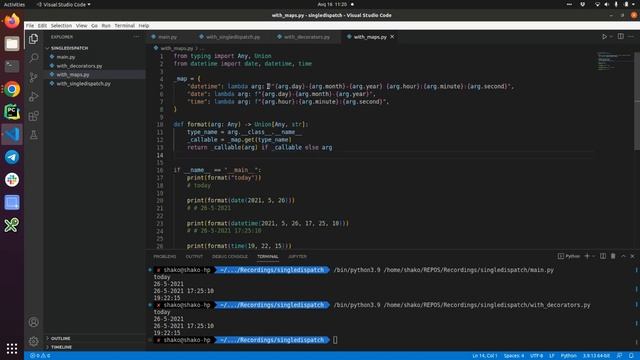The image size is (640, 360).
Task: Open the new terminal launch profile dropdown
Action: [593, 256]
